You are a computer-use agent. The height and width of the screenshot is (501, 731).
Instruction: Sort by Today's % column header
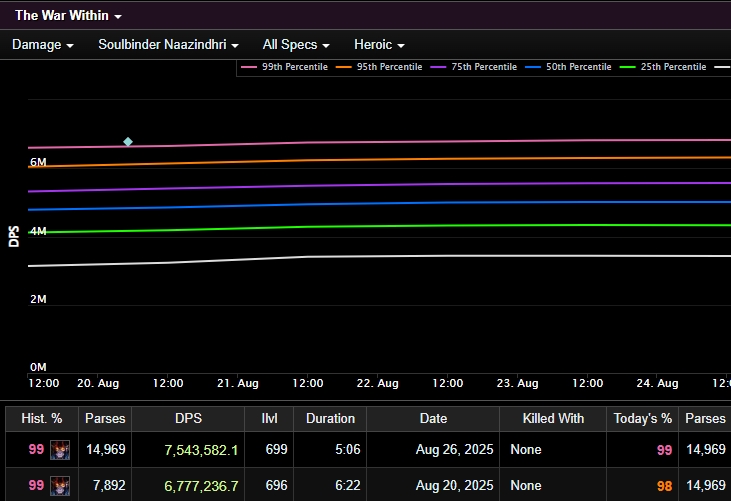click(x=642, y=419)
